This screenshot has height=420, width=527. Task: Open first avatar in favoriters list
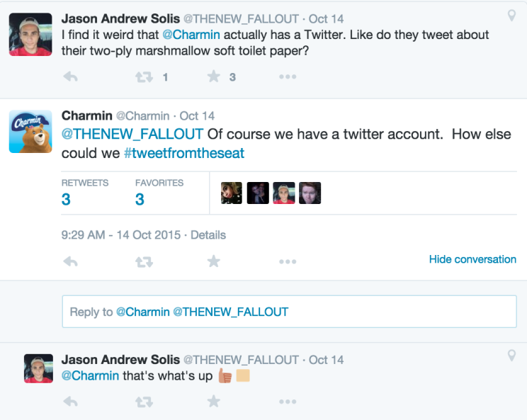tap(232, 193)
